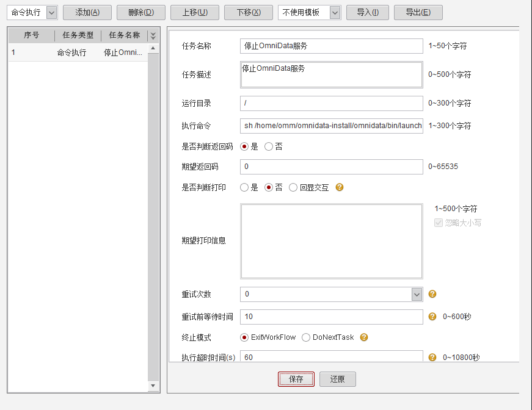The width and height of the screenshot is (532, 410).
Task: Open help icon for 是否判断打印
Action: 339,187
